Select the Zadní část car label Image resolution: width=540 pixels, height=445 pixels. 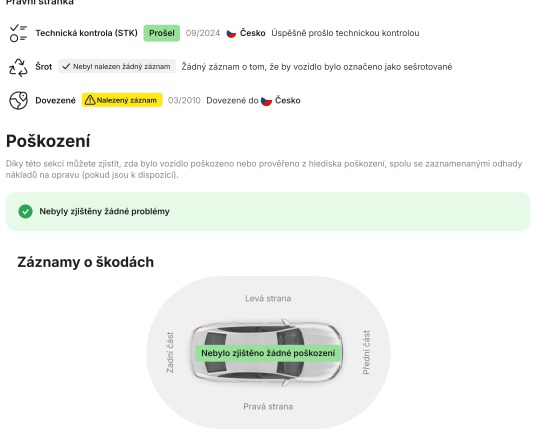click(170, 352)
